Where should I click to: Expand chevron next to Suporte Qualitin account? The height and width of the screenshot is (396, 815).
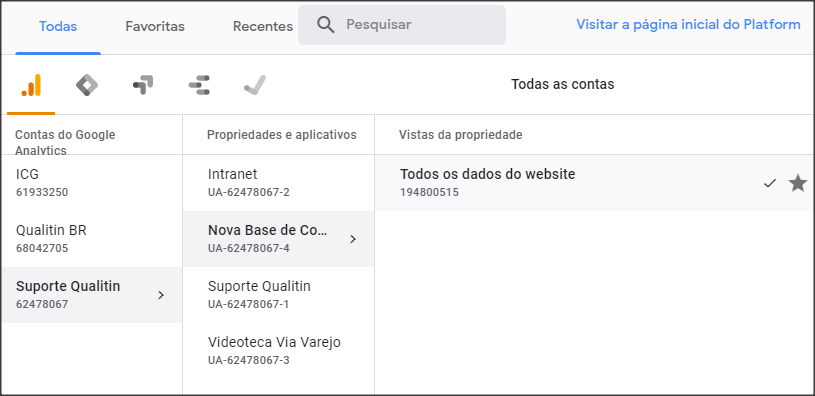[161, 295]
